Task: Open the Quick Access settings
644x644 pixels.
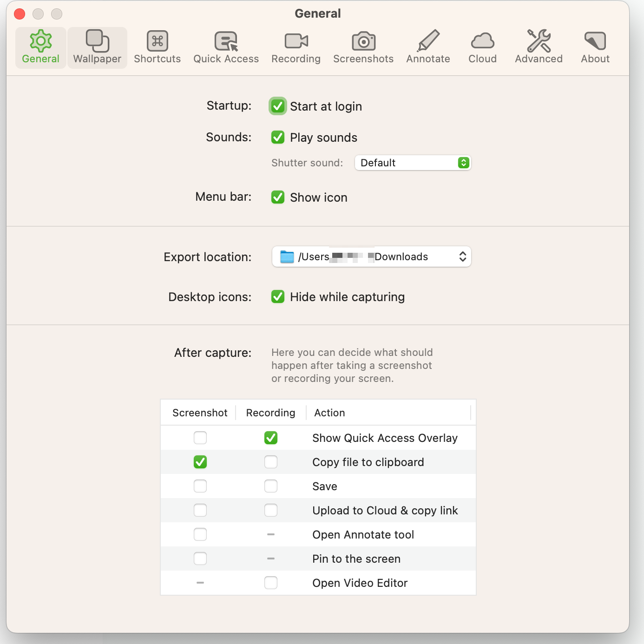Action: (x=226, y=46)
